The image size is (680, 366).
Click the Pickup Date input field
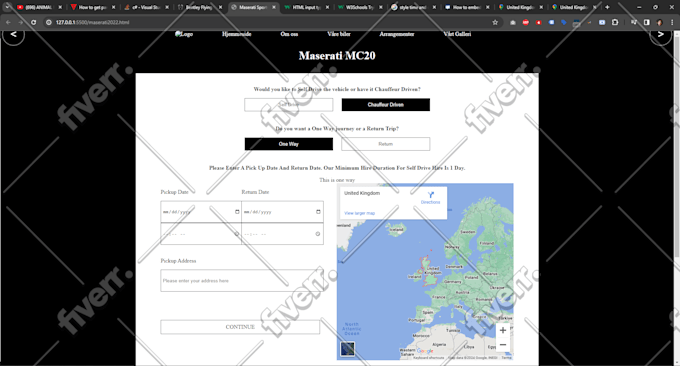tap(201, 212)
